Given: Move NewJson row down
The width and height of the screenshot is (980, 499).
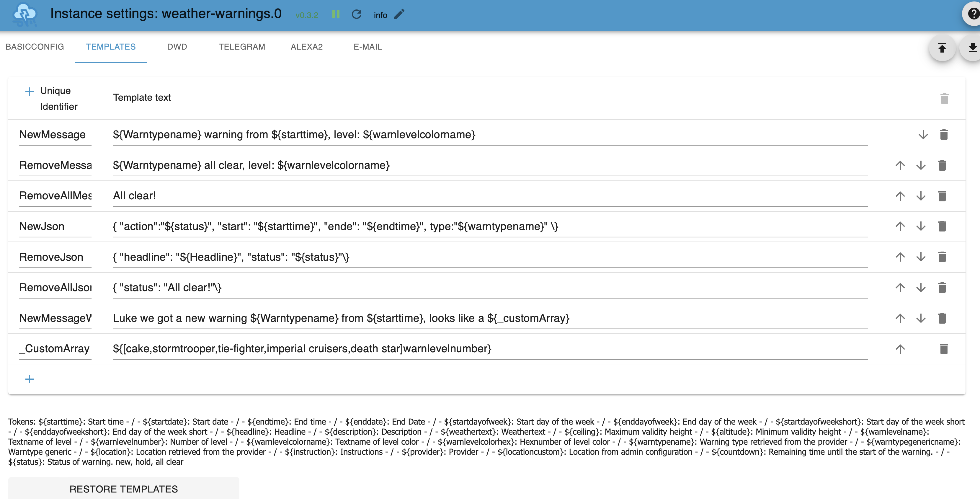Looking at the screenshot, I should pos(921,226).
